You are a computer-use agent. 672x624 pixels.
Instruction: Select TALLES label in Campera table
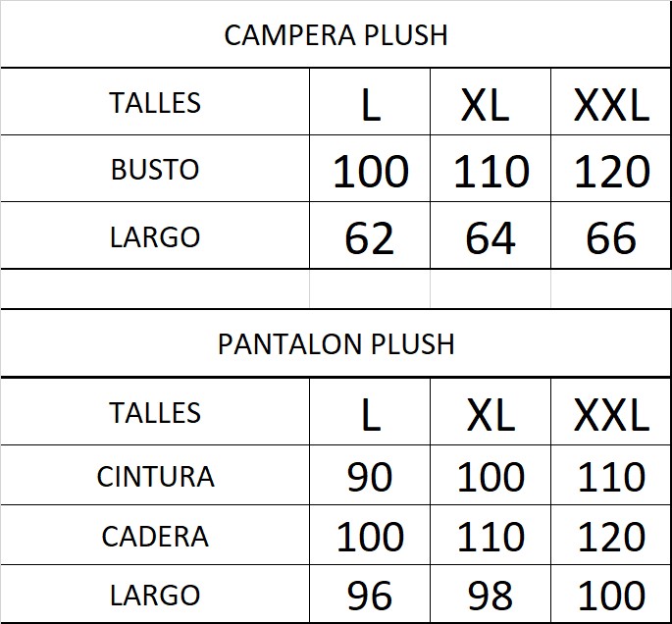(155, 103)
